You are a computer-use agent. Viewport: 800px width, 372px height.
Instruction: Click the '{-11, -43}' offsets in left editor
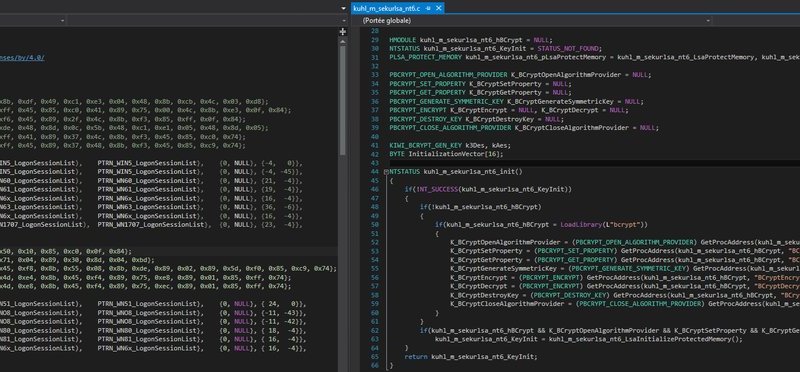[x=280, y=312]
